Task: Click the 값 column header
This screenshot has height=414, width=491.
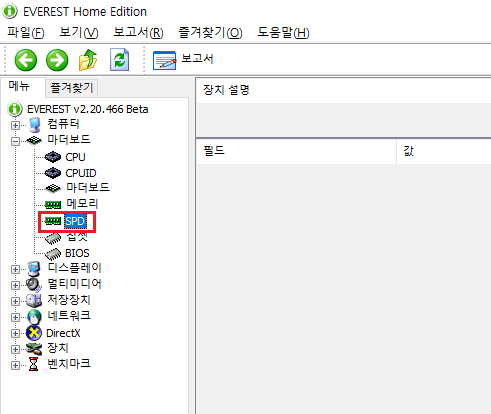Action: coord(444,151)
